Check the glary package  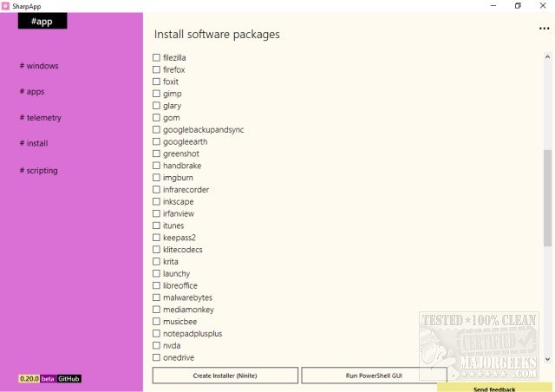[156, 106]
